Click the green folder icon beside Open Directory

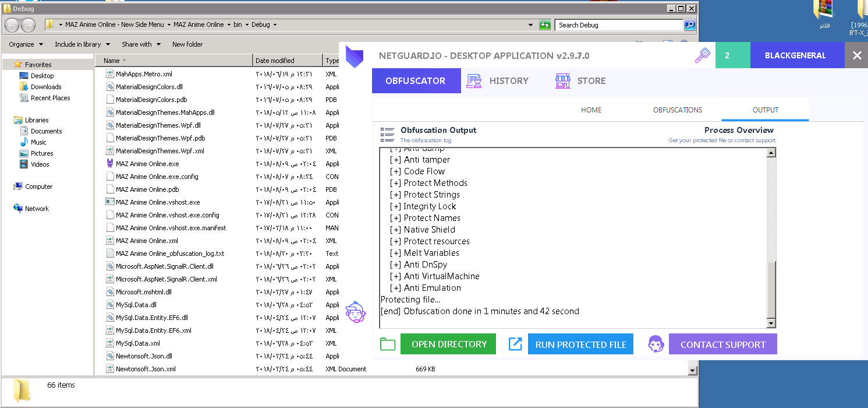coord(388,344)
